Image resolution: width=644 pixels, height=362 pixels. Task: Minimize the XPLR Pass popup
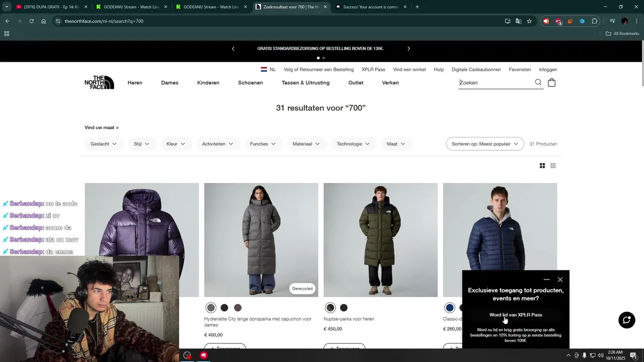[546, 280]
